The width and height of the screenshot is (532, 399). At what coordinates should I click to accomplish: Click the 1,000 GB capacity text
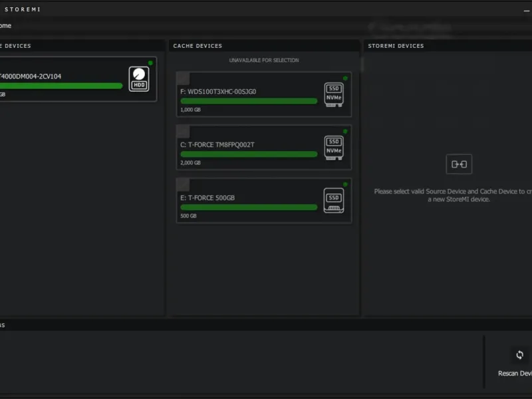[190, 110]
